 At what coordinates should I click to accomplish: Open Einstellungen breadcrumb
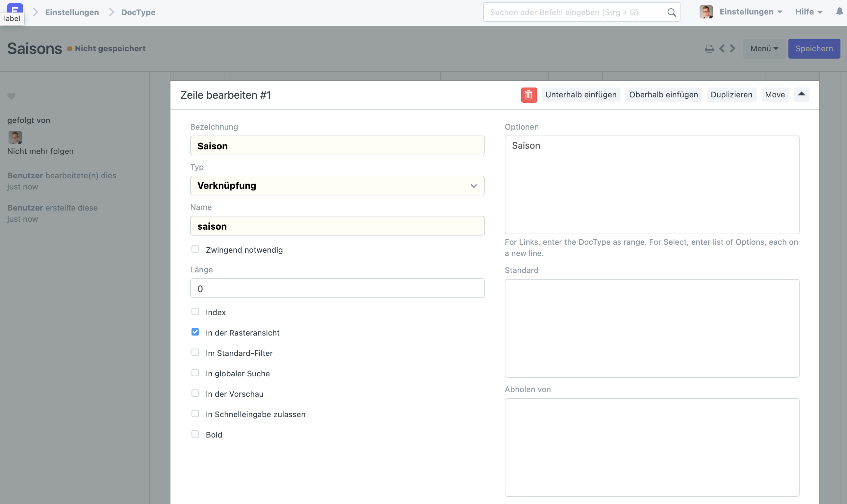point(72,12)
